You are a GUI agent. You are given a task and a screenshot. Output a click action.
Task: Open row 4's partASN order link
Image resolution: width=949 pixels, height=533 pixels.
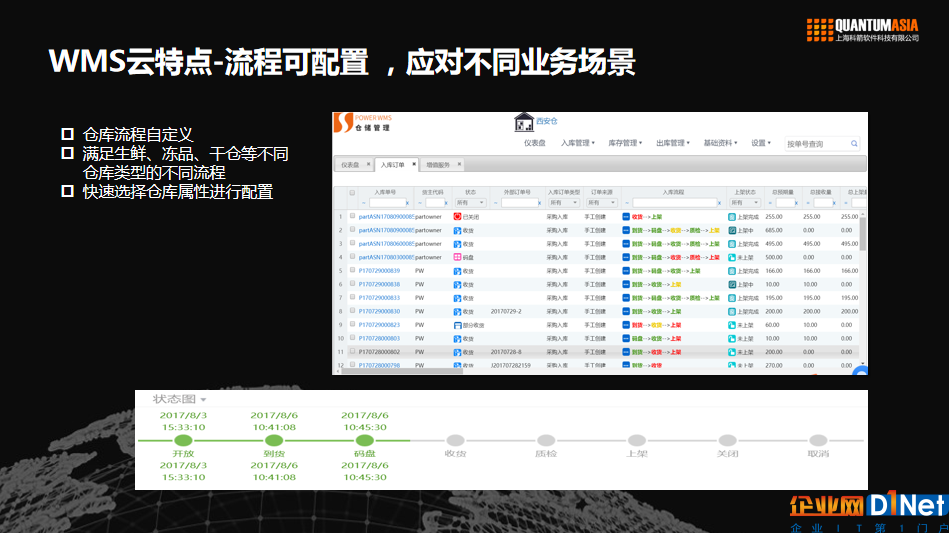pyautogui.click(x=386, y=257)
